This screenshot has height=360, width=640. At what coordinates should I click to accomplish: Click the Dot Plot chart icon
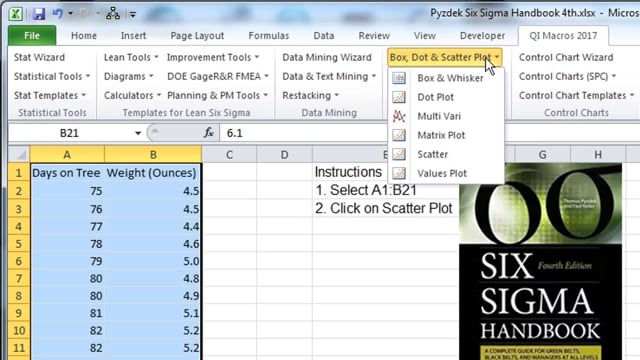coord(399,97)
